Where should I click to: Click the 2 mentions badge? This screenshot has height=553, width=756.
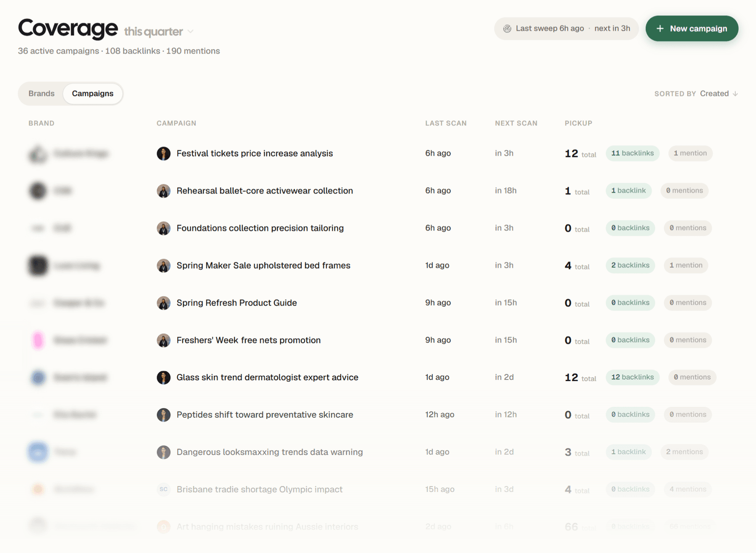point(684,452)
